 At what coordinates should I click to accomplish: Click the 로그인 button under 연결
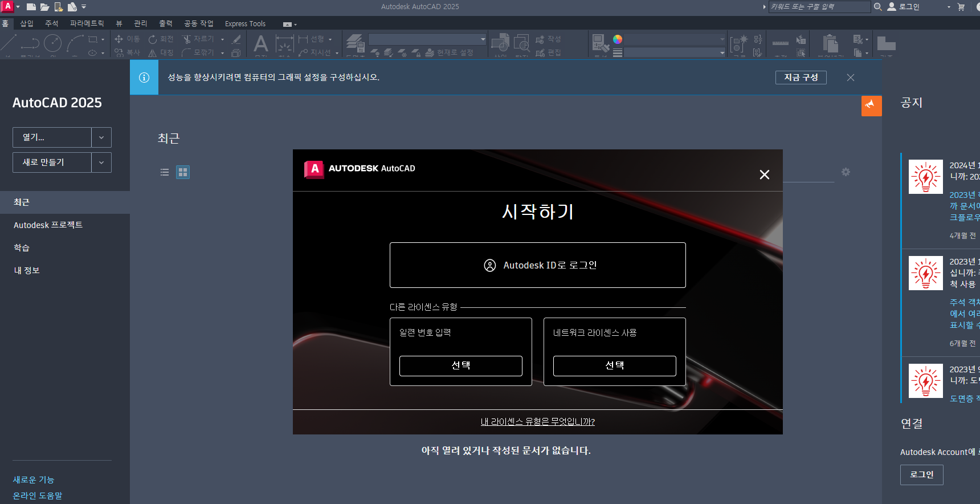point(922,475)
